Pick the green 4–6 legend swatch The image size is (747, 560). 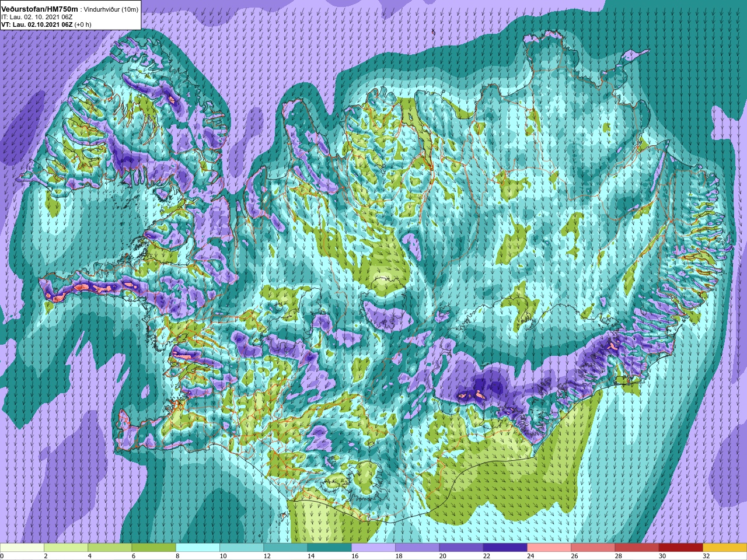click(x=110, y=548)
